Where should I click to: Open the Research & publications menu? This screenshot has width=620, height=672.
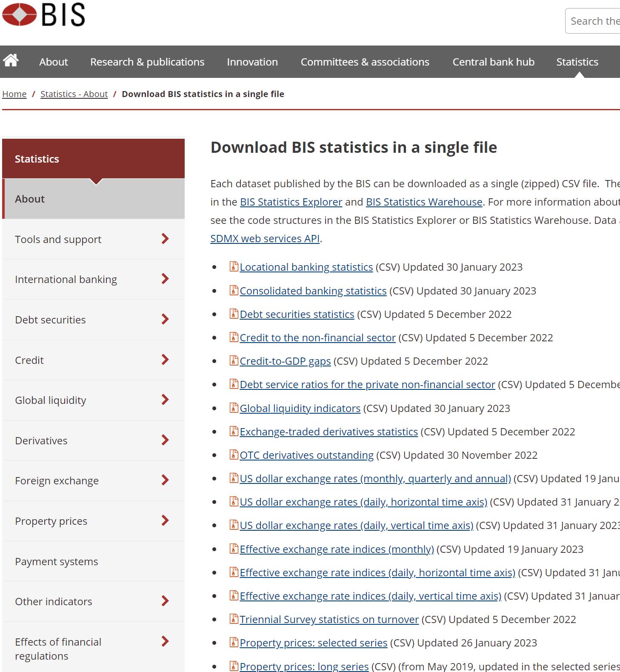147,62
